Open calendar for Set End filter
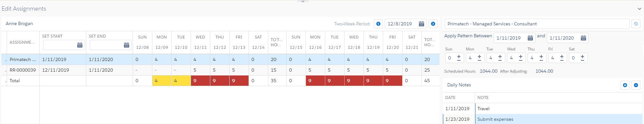The image size is (644, 124). pyautogui.click(x=127, y=45)
